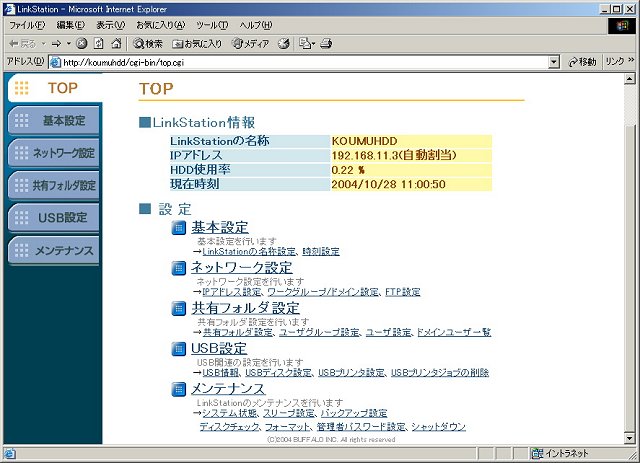Click the blue icon beside 基本設定 heading

click(x=179, y=227)
